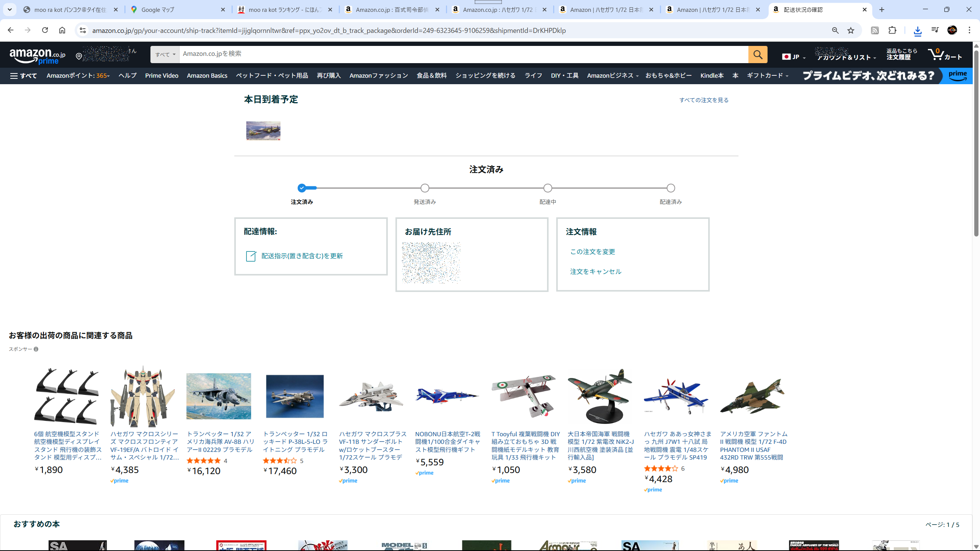The height and width of the screenshot is (551, 980).
Task: Open the hamburger すべて menu
Action: [23, 76]
